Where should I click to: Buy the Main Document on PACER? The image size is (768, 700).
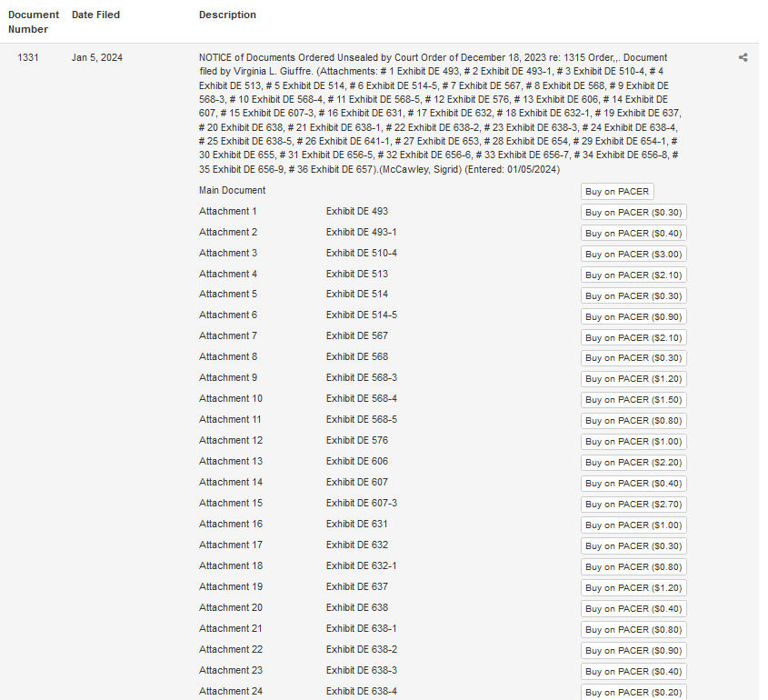[x=617, y=192]
